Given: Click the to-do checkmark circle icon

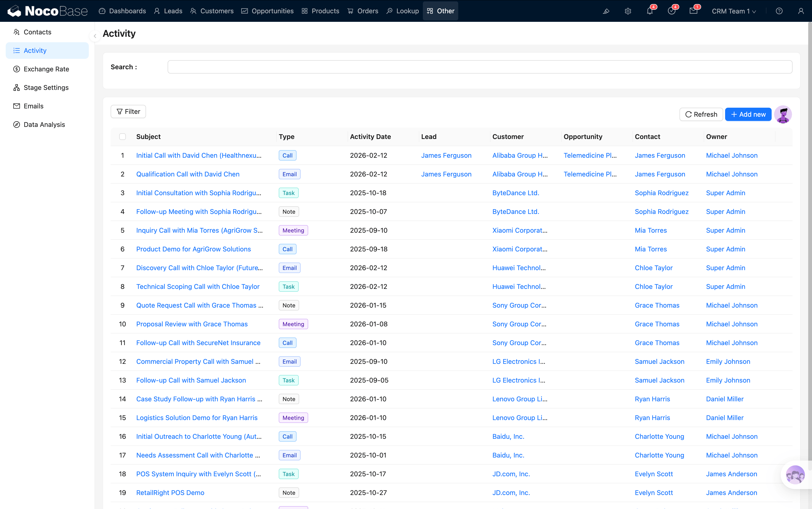Looking at the screenshot, I should tap(671, 11).
